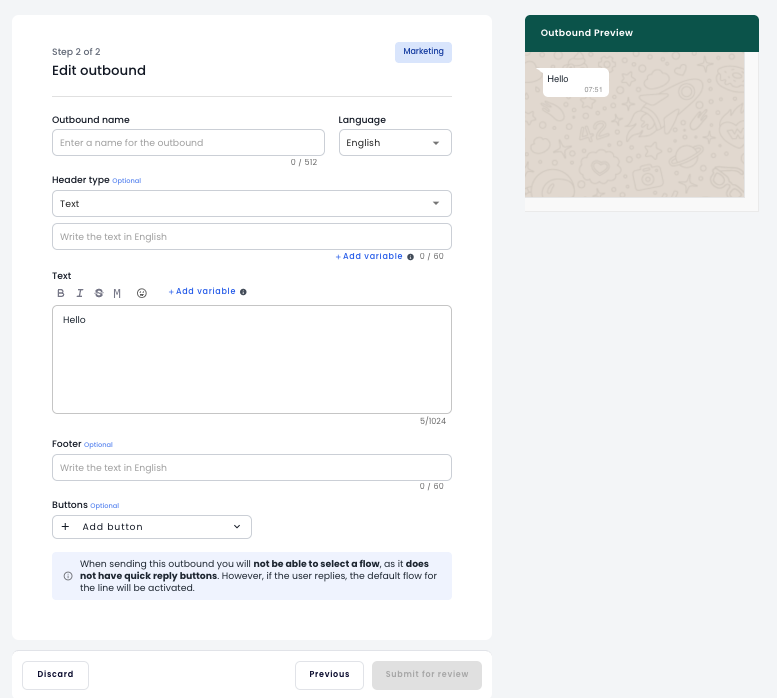777x698 pixels.
Task: Add variable to the header text
Action: 369,257
